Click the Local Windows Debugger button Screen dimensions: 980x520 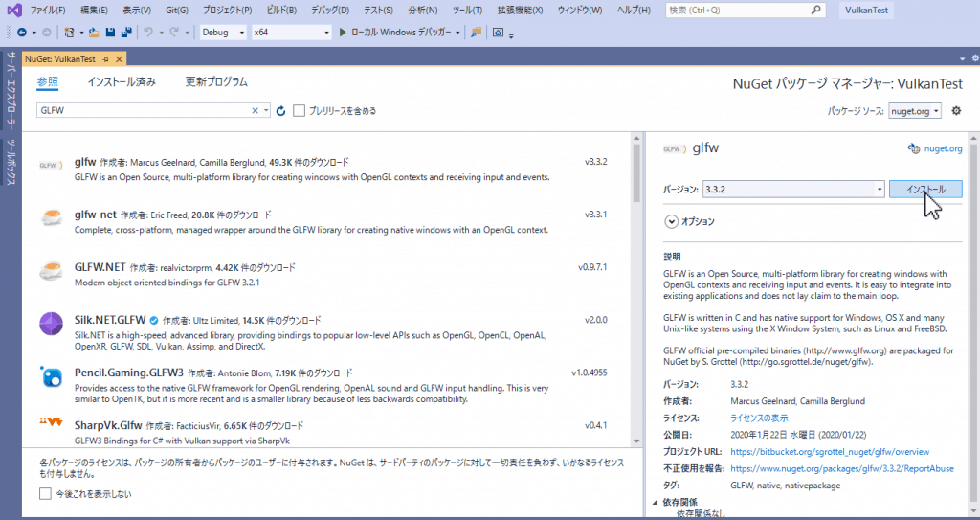coord(395,32)
